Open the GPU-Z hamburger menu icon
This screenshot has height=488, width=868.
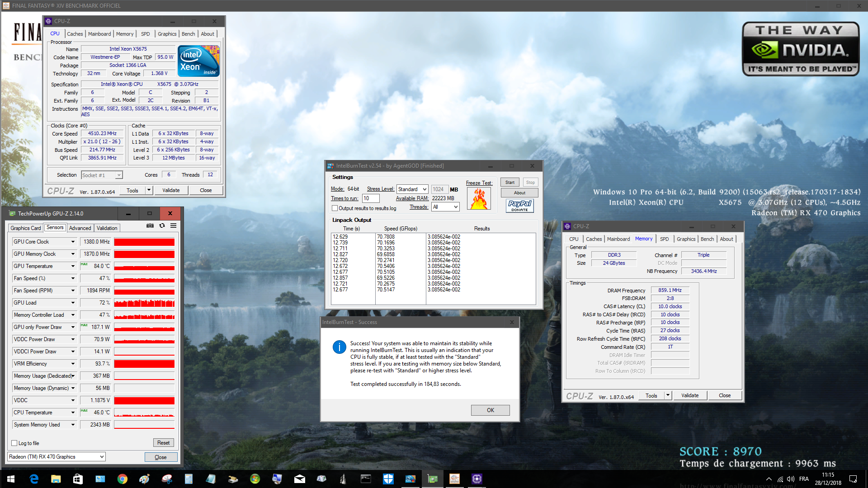click(173, 226)
